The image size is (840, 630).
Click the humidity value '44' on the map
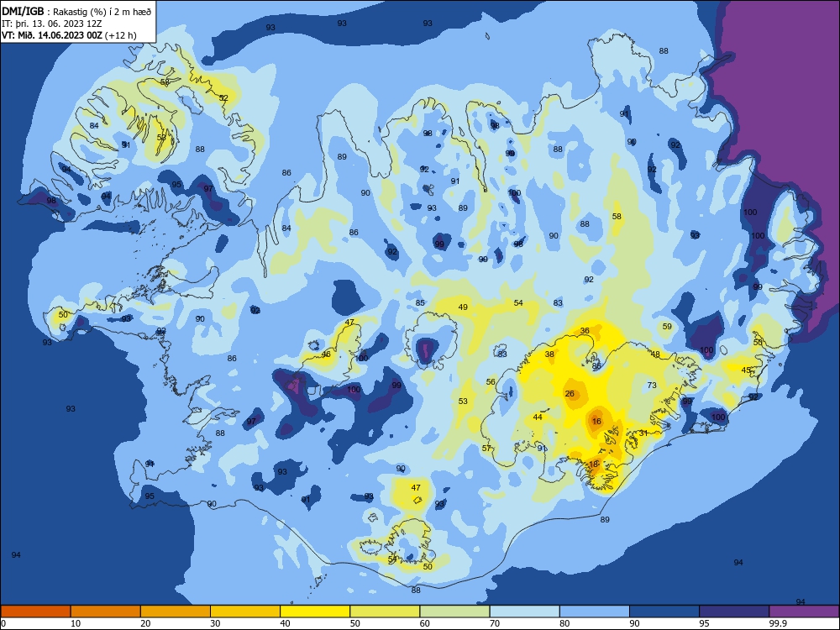pos(538,417)
